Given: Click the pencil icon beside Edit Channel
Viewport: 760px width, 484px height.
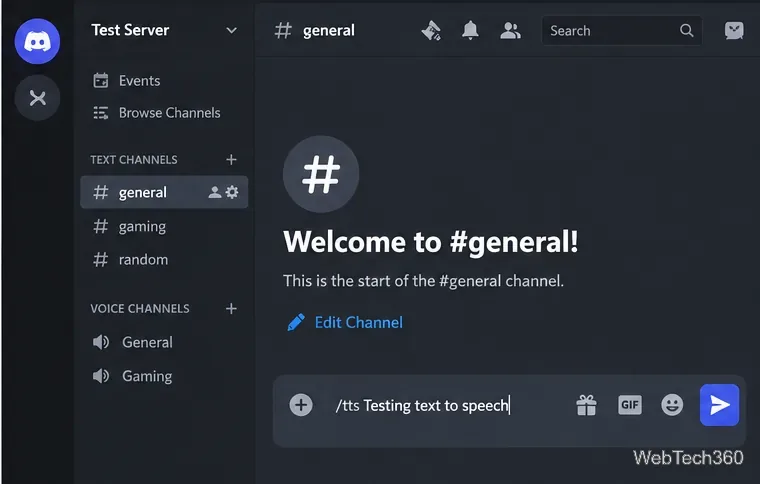Looking at the screenshot, I should (296, 322).
